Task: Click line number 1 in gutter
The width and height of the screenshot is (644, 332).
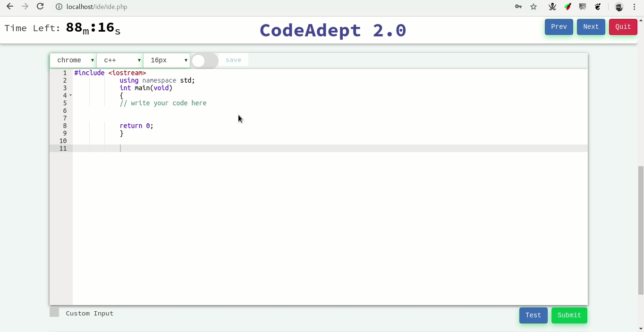Action: [65, 73]
